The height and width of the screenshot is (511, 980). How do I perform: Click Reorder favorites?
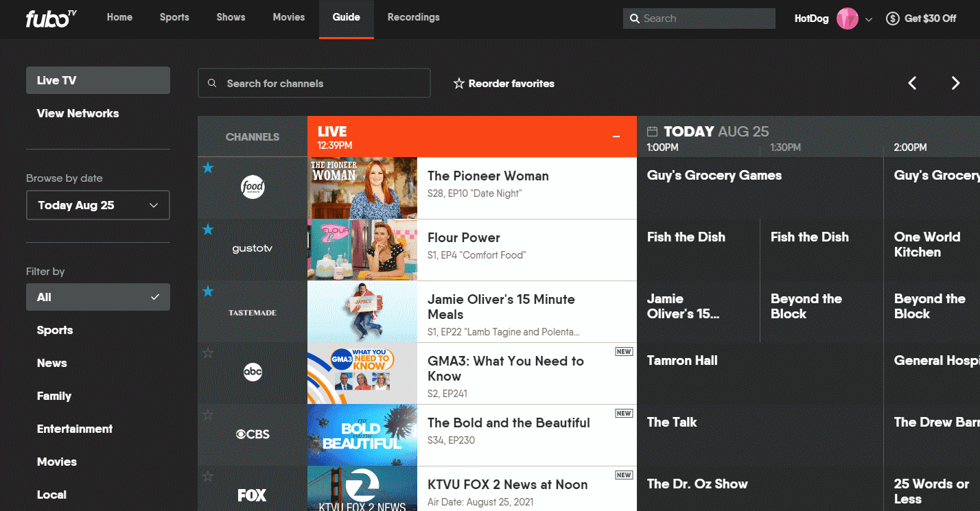[504, 83]
